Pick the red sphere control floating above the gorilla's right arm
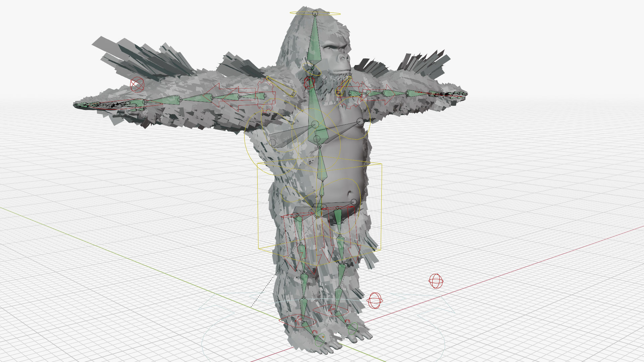Screen dimensions: 644x362 tap(137, 84)
